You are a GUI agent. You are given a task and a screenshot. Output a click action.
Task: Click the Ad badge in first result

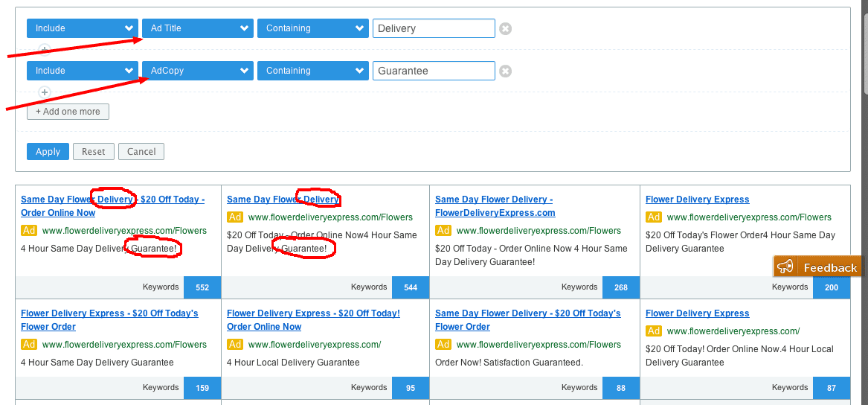[x=29, y=230]
